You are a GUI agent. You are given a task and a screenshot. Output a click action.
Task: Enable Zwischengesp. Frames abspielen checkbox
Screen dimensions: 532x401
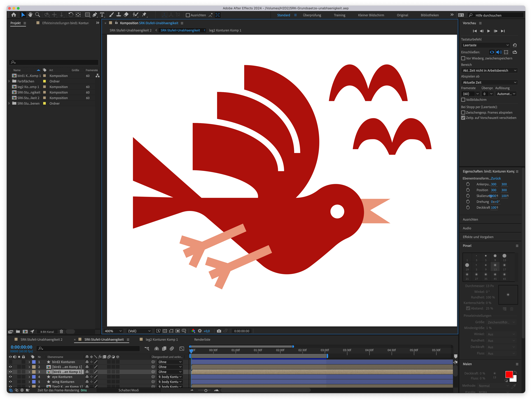[x=463, y=112]
